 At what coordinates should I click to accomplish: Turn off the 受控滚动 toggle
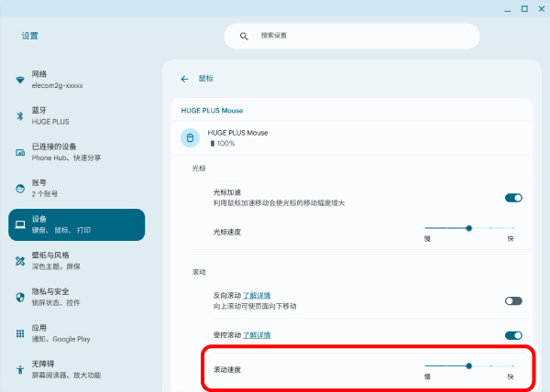(x=513, y=335)
